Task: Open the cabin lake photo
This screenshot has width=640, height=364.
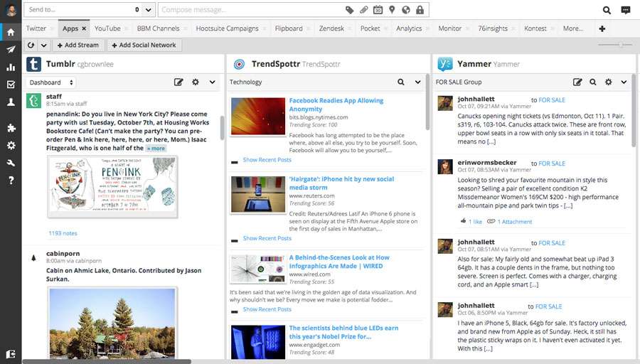Action: tap(112, 323)
